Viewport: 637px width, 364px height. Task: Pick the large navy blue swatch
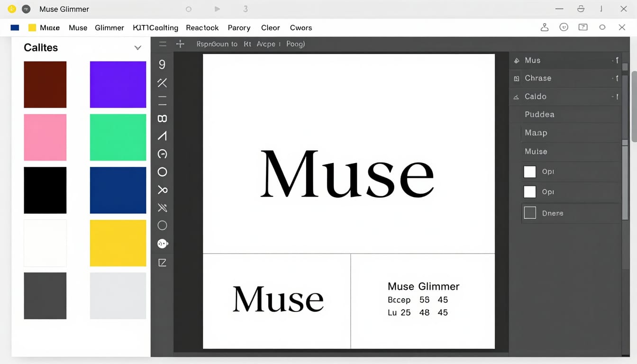(x=118, y=190)
